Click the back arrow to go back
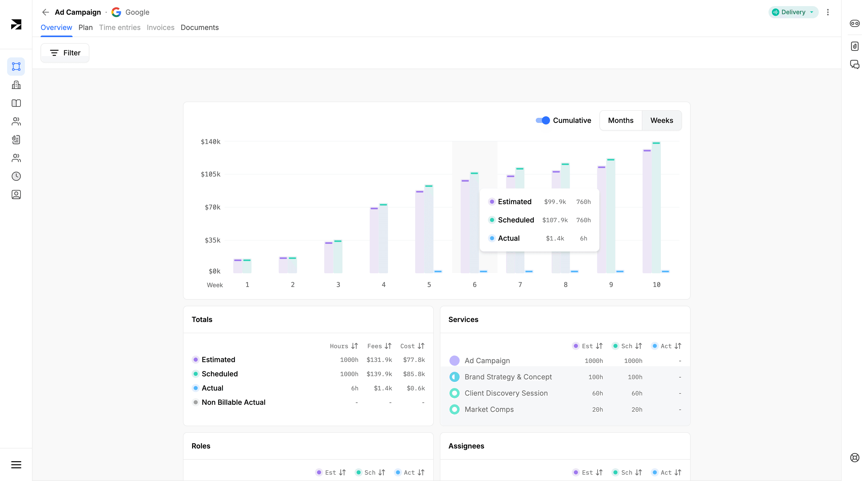The width and height of the screenshot is (868, 481). click(46, 12)
